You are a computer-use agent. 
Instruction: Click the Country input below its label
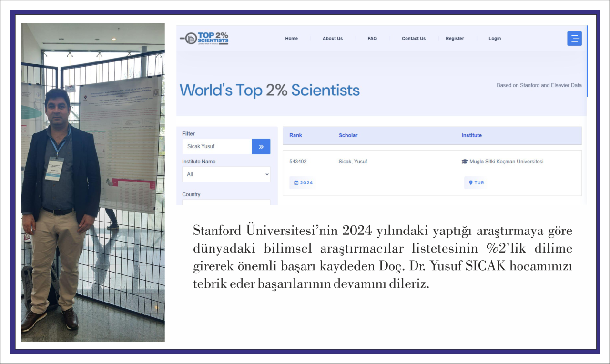point(226,202)
